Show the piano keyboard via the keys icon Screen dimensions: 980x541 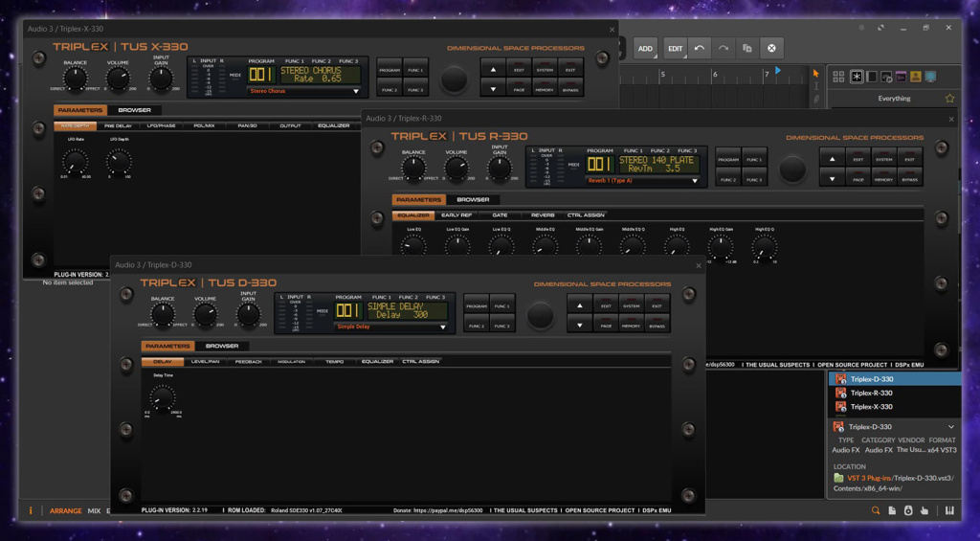point(950,510)
